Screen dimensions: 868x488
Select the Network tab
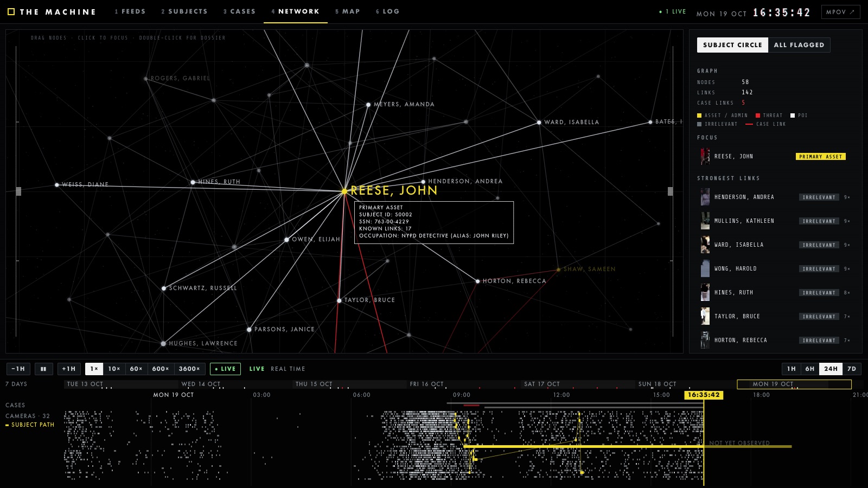[296, 11]
